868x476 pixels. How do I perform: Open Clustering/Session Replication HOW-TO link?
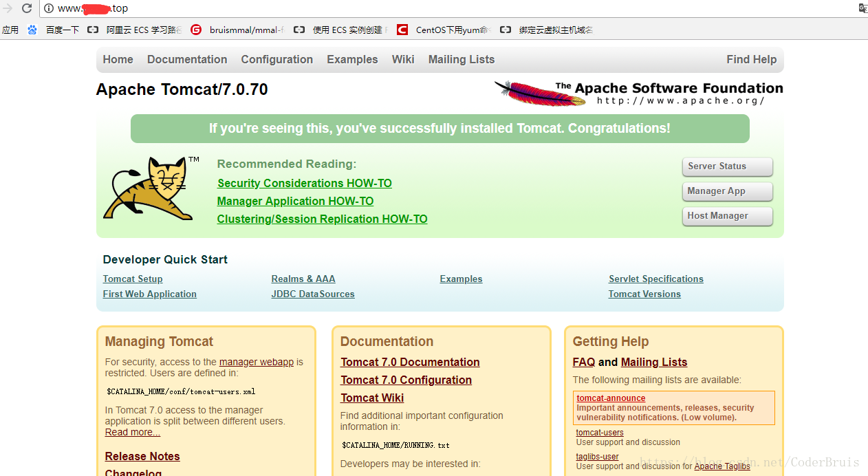coord(323,219)
